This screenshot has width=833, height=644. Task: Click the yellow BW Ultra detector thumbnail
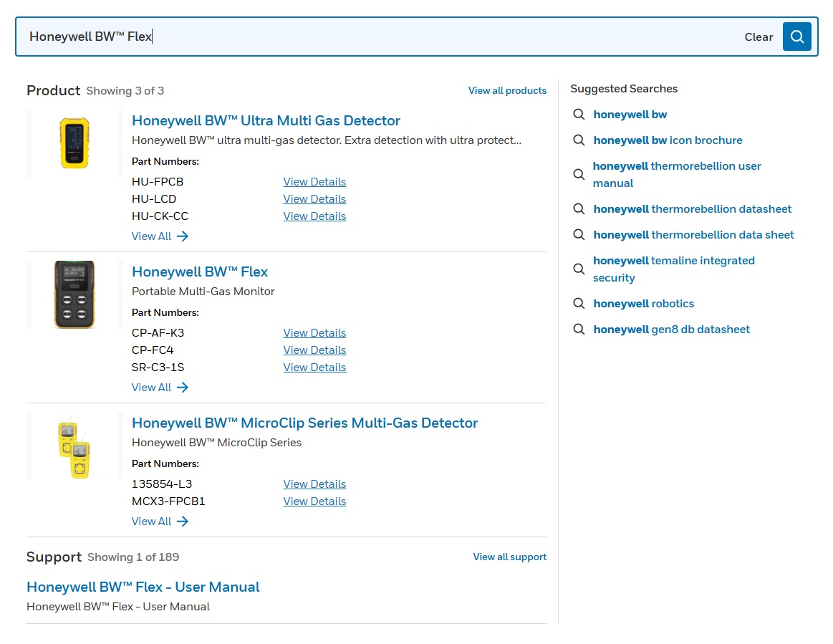[x=74, y=143]
